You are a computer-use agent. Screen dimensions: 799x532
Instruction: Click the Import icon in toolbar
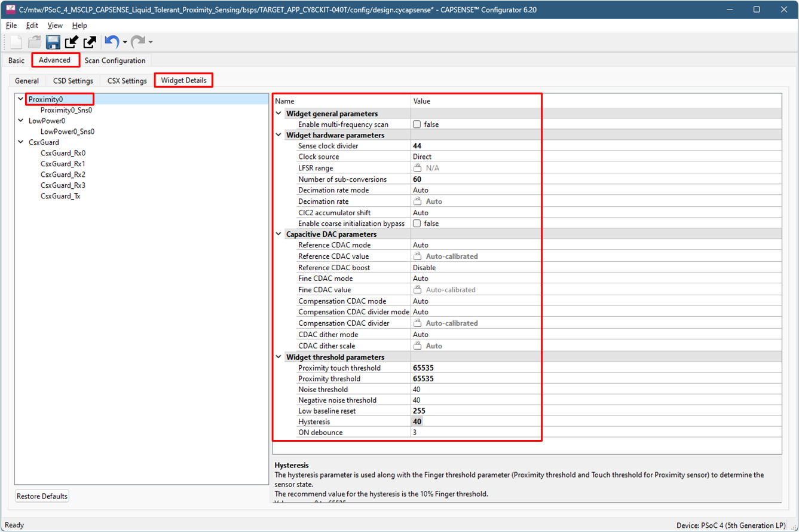[72, 42]
